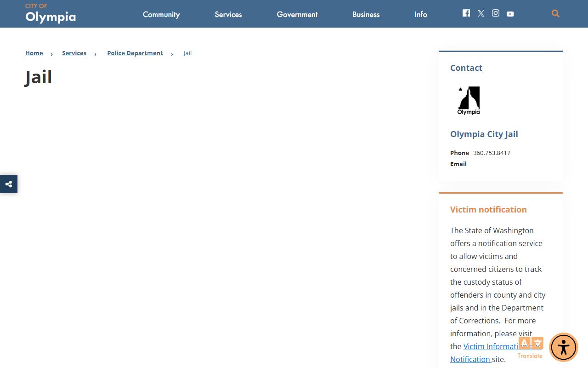Screen dimensions: 588x368
Task: Open the accessibility options round button
Action: pyautogui.click(x=563, y=347)
